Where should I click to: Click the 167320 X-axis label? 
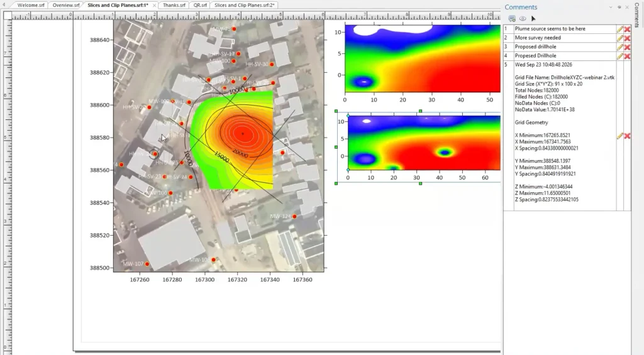[237, 280]
